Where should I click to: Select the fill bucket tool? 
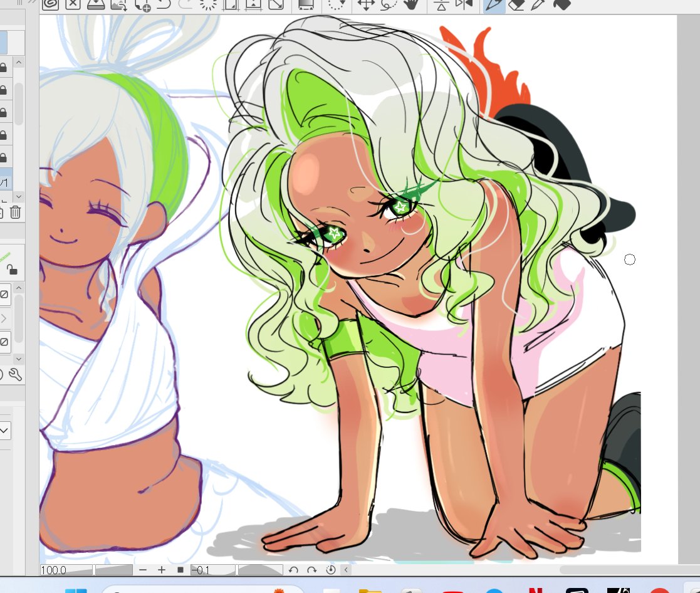562,4
